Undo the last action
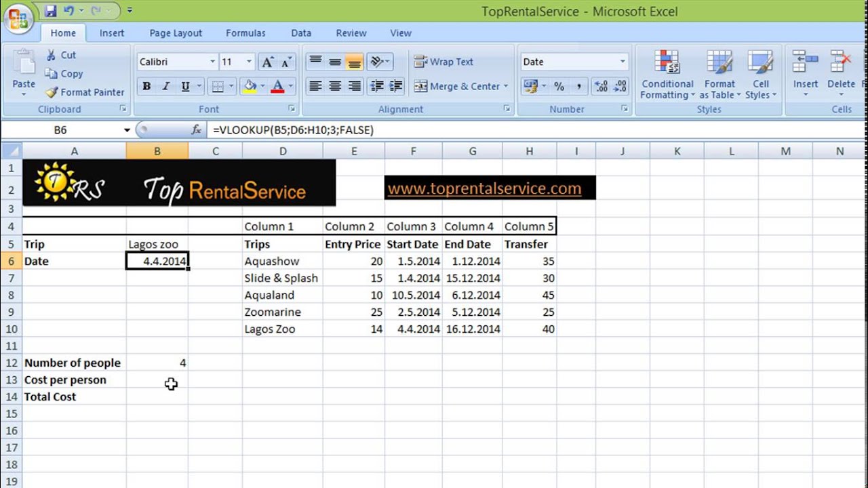This screenshot has width=868, height=488. pos(68,11)
